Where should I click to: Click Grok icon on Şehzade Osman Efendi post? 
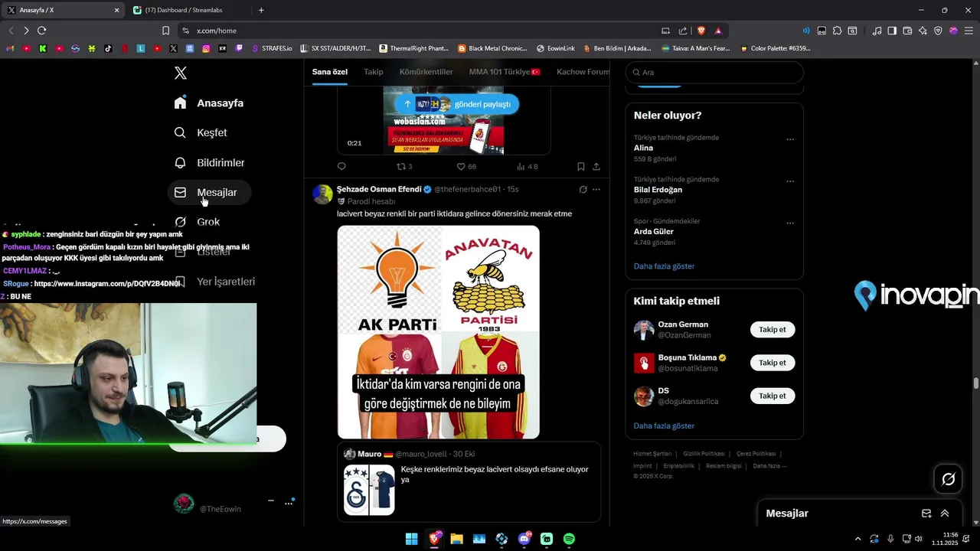(x=583, y=189)
